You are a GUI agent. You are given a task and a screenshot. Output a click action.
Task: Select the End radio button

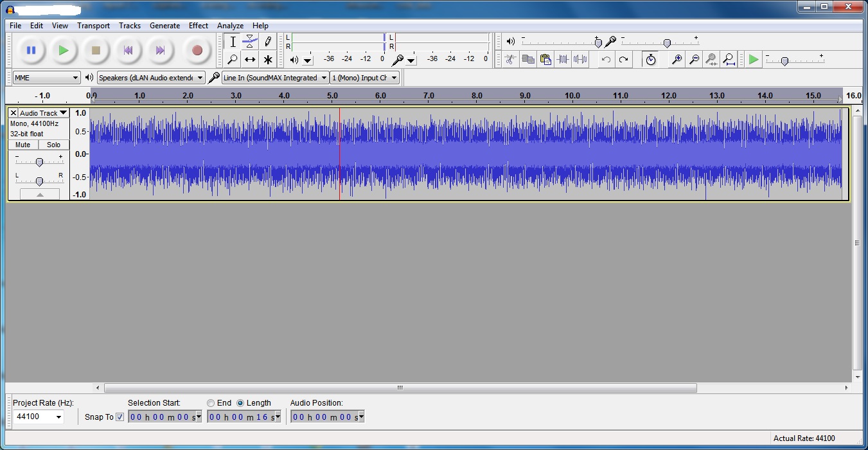pyautogui.click(x=211, y=403)
